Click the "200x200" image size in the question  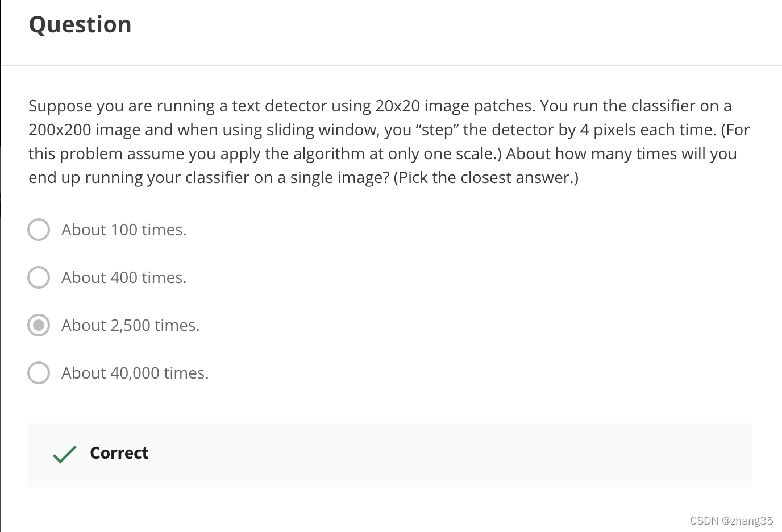[x=60, y=130]
